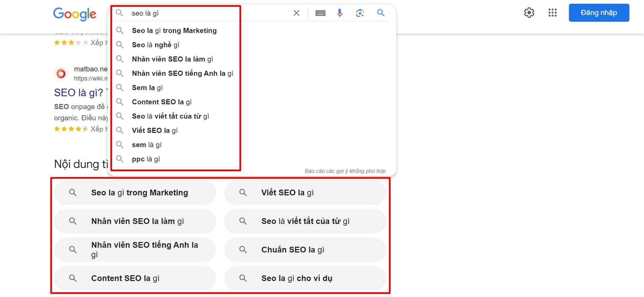Open Google Lens image search
Screen dimensions: 644x297
360,13
